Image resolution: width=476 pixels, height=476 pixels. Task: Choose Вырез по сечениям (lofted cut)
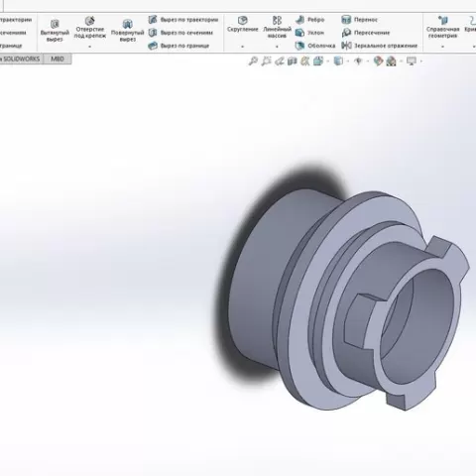point(180,33)
